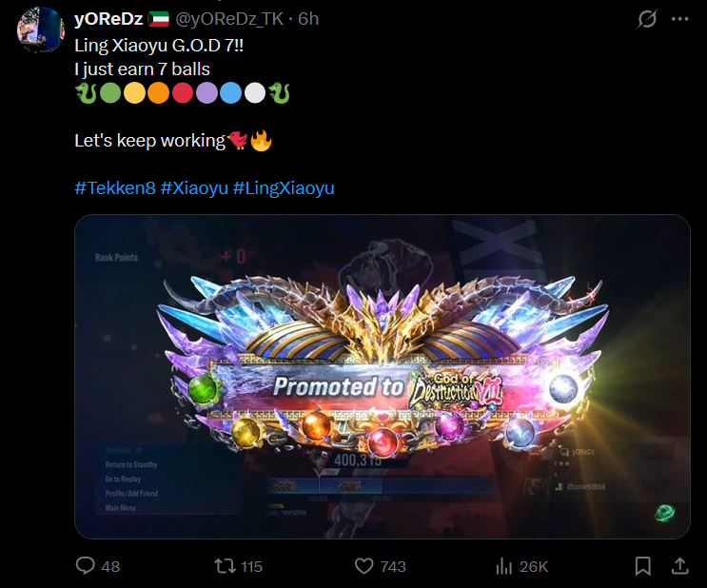Like the post with heart icon
This screenshot has height=588, width=707.
coord(363,566)
